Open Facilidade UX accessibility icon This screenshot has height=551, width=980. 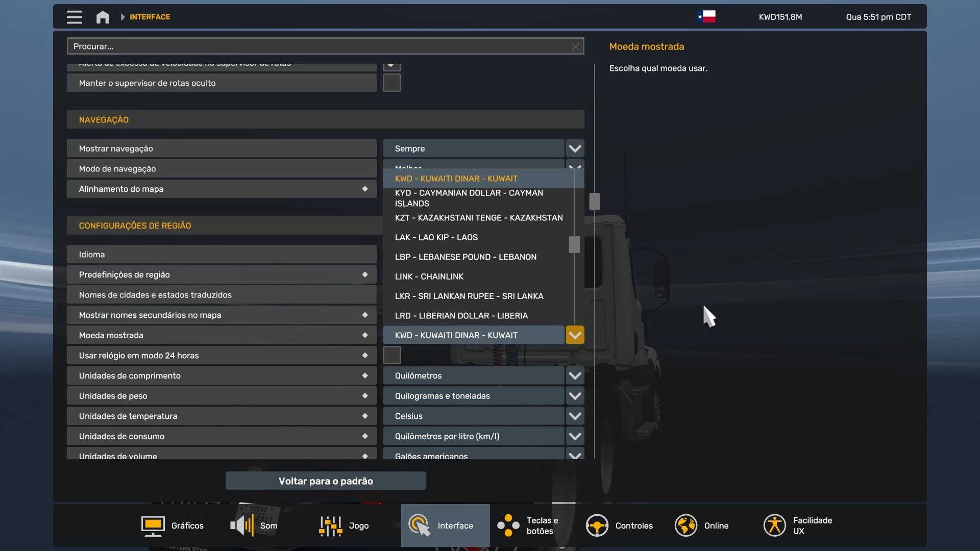click(774, 525)
